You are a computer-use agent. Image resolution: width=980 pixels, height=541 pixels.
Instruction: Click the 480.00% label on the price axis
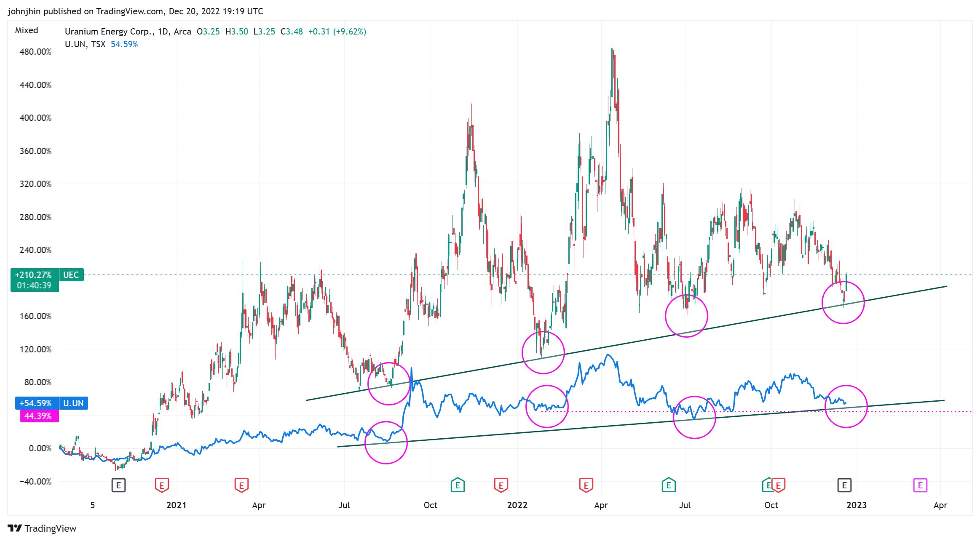click(x=35, y=52)
